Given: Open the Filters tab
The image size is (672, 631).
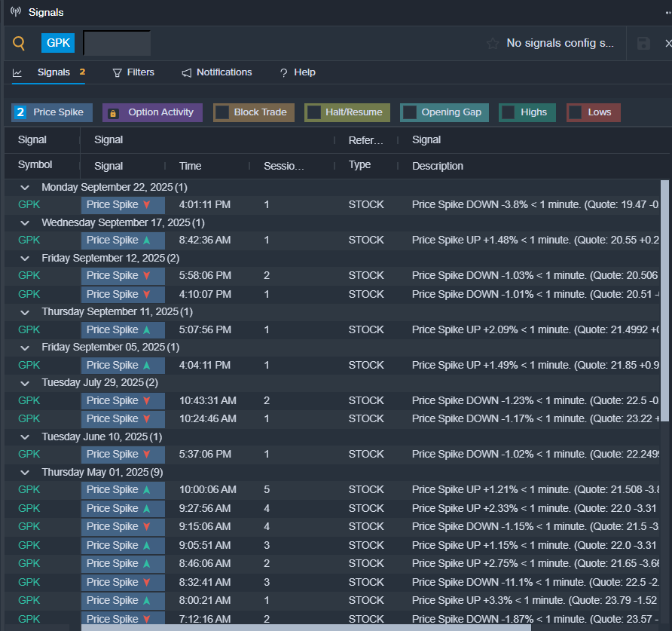Looking at the screenshot, I should (140, 72).
